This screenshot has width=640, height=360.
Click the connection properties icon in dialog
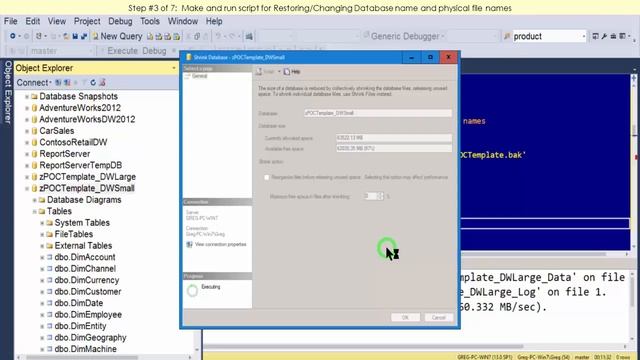(189, 244)
